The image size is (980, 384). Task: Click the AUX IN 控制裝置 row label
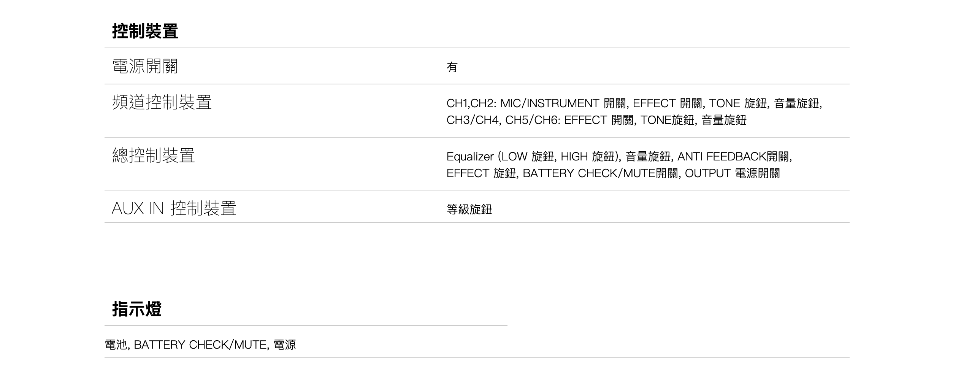click(x=174, y=209)
